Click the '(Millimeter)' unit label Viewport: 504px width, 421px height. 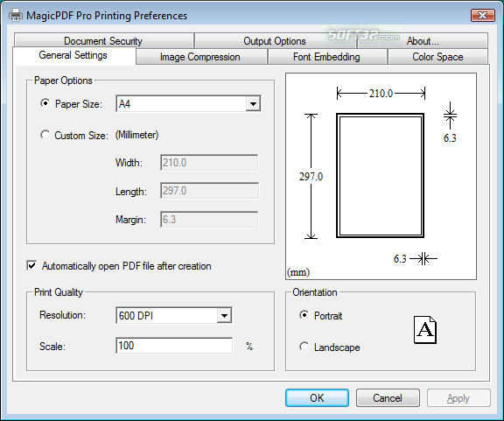tap(136, 135)
